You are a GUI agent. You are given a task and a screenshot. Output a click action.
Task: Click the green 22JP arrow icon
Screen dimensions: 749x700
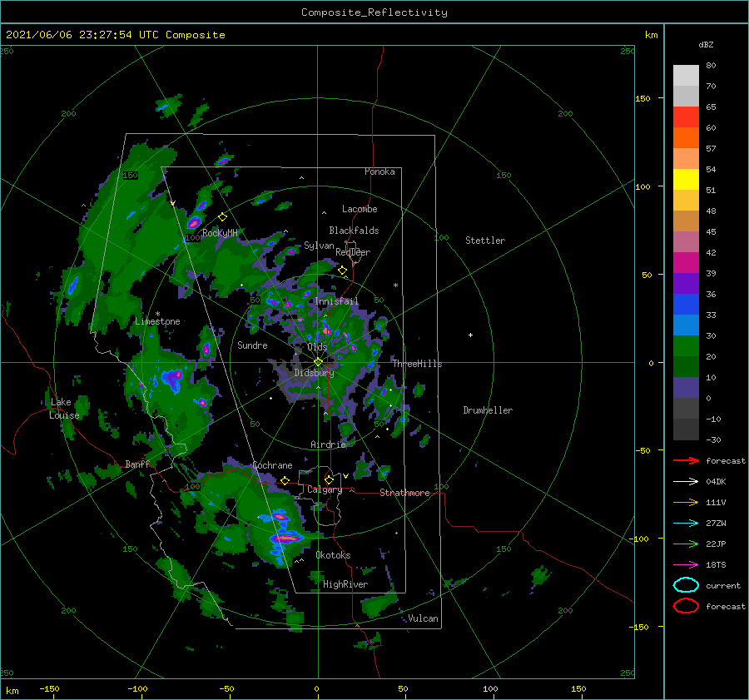click(x=686, y=544)
